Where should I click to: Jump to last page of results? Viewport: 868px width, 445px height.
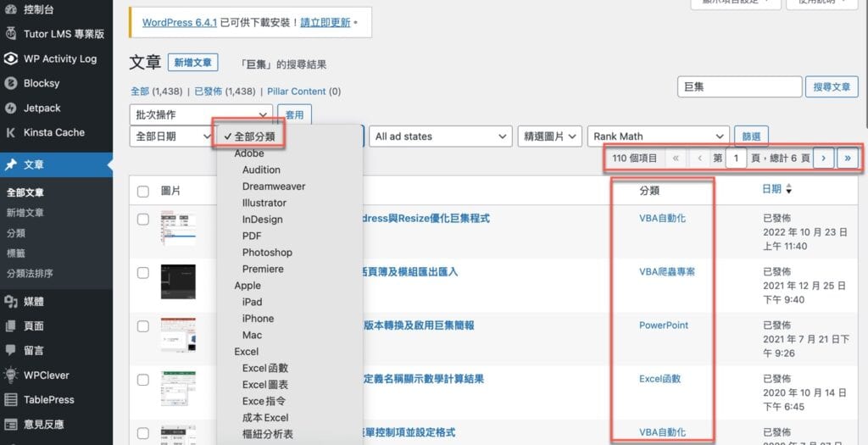click(847, 158)
